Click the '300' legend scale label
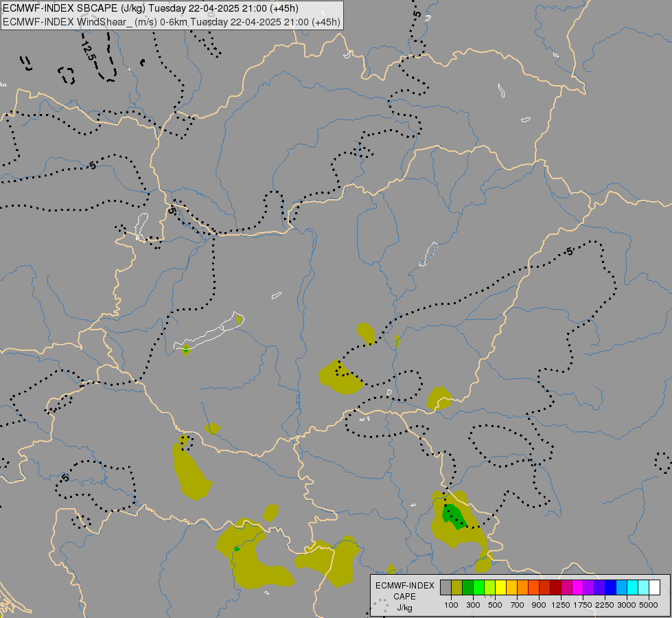This screenshot has width=672, height=618. pyautogui.click(x=473, y=605)
